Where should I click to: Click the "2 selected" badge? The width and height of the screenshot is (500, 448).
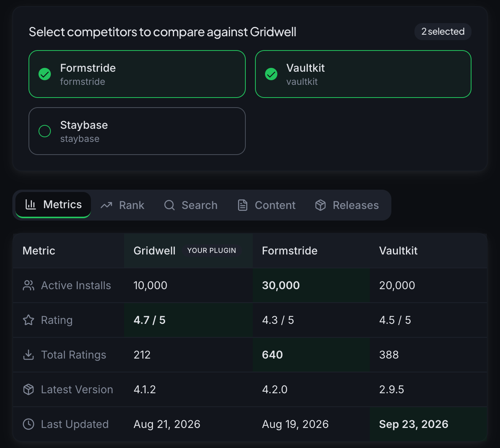(x=443, y=32)
